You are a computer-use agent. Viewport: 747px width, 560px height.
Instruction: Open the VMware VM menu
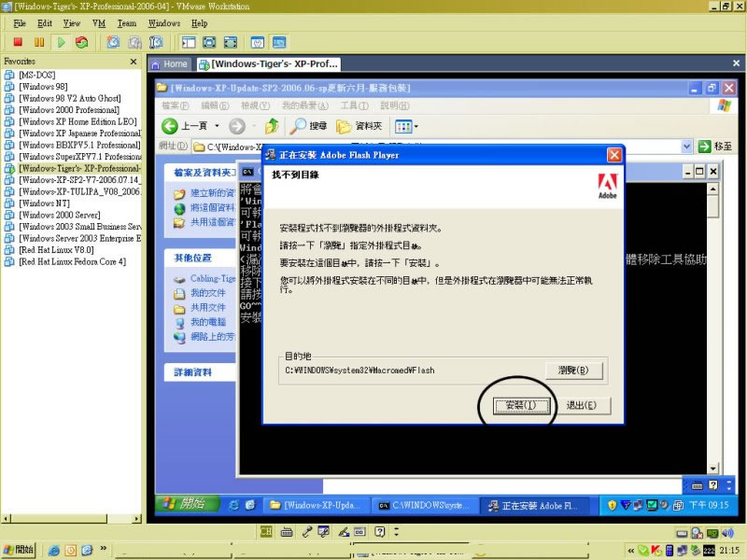[x=99, y=23]
